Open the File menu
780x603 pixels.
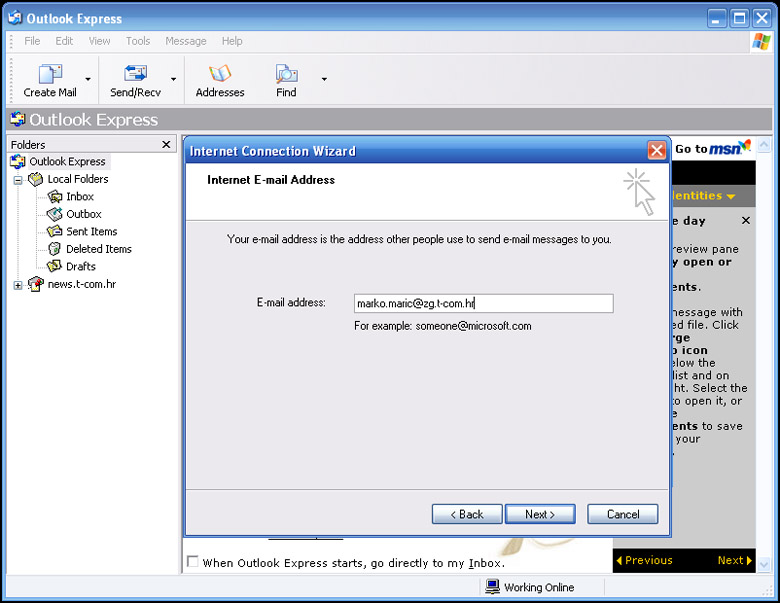[x=32, y=41]
